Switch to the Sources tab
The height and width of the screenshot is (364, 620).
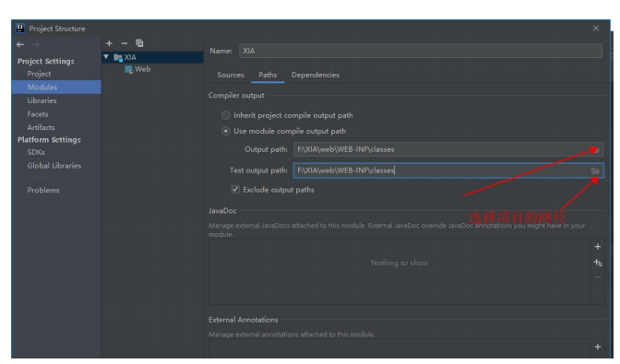pyautogui.click(x=231, y=75)
